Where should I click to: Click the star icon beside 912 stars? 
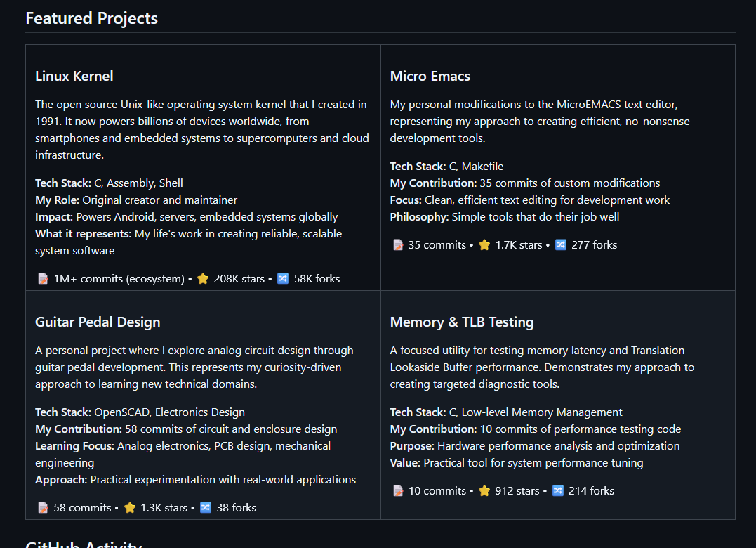click(x=484, y=491)
